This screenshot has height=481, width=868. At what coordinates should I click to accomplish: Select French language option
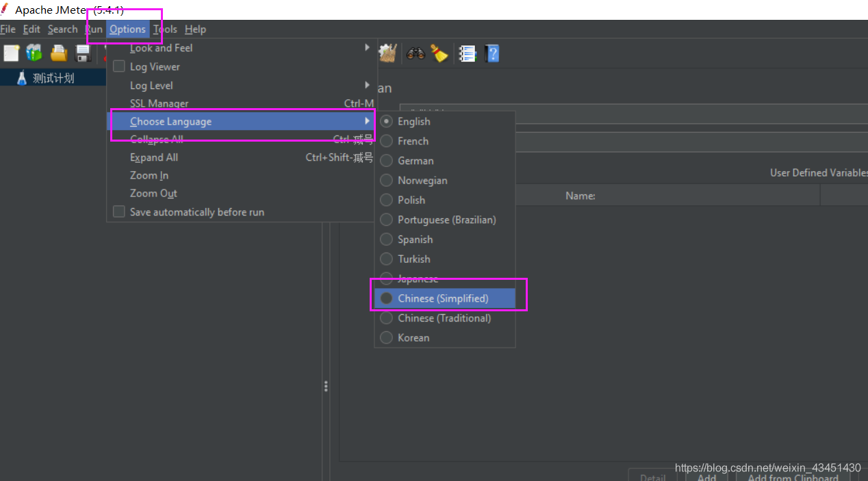point(444,141)
